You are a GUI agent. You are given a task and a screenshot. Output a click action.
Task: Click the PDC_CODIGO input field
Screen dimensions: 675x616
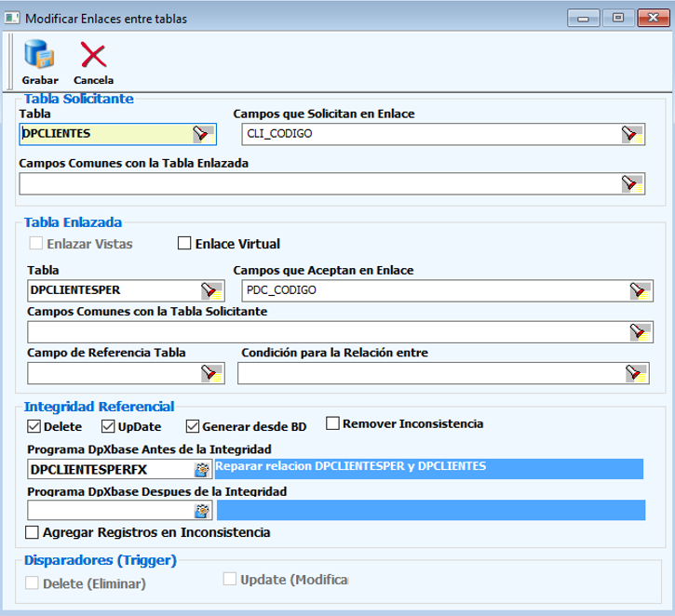pos(433,290)
